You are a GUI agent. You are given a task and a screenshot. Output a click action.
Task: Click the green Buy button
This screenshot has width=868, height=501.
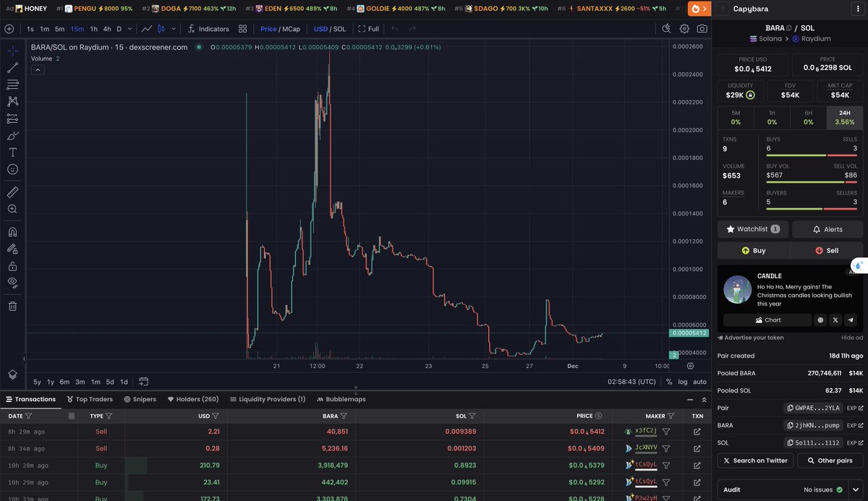pos(753,250)
